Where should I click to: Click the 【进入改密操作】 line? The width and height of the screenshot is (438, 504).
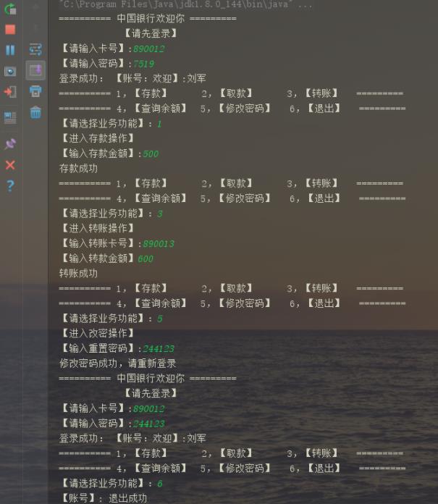click(98, 333)
